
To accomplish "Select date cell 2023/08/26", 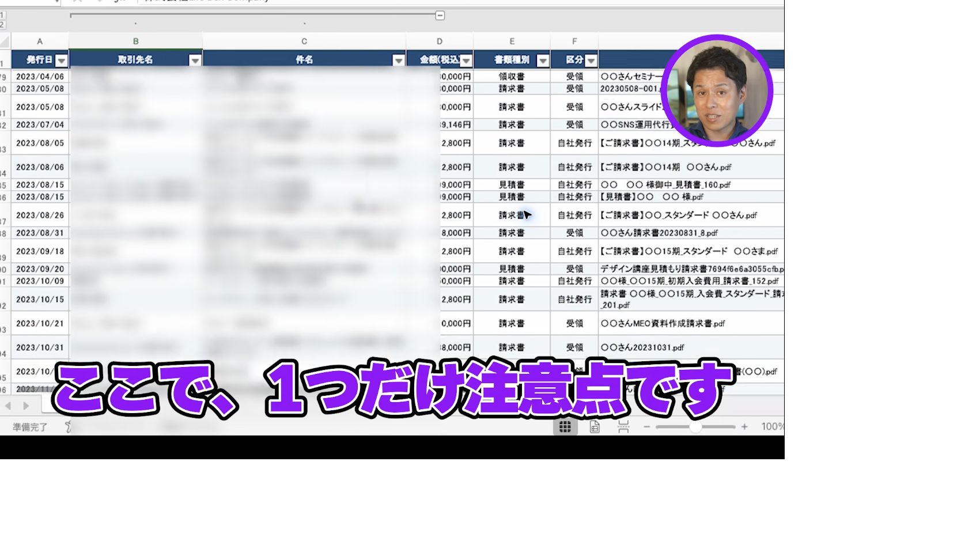I will coord(40,215).
